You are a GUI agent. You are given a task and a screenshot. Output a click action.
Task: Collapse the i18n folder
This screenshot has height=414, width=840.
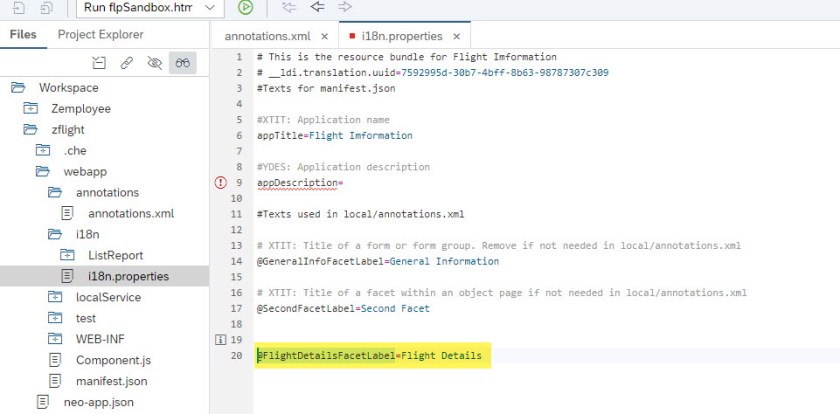pyautogui.click(x=55, y=234)
